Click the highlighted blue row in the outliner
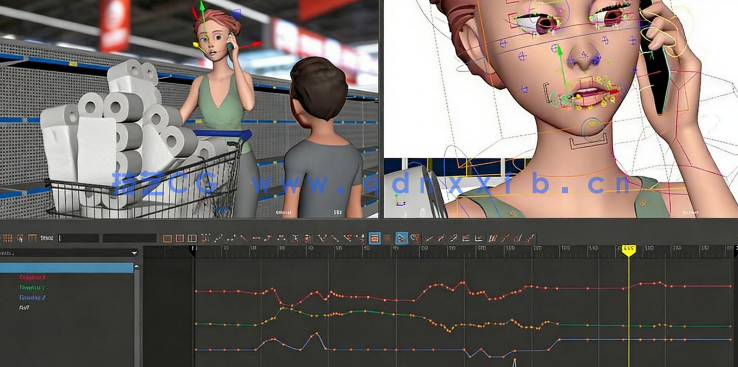Viewport: 738px width, 367px height. (66, 268)
